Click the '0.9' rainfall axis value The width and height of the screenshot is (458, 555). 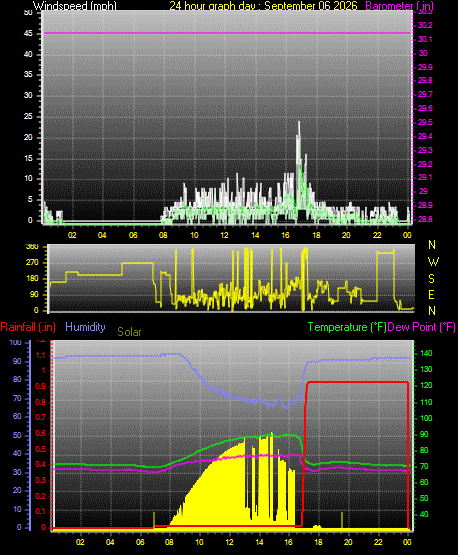pos(41,386)
